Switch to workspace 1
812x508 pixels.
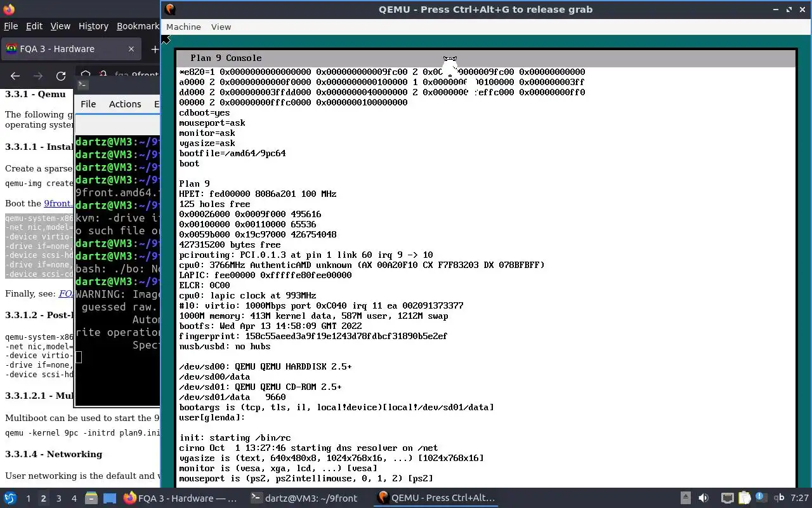click(x=28, y=498)
